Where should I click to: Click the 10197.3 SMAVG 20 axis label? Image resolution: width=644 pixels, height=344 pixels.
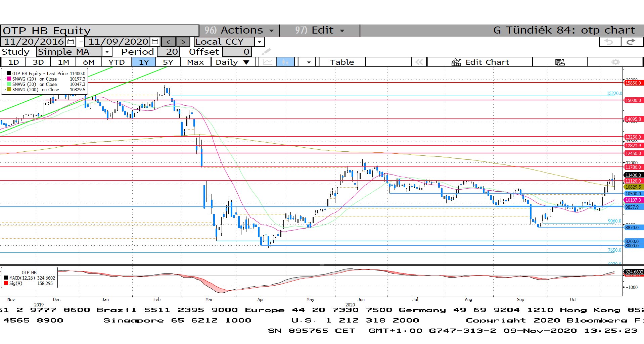(x=633, y=200)
